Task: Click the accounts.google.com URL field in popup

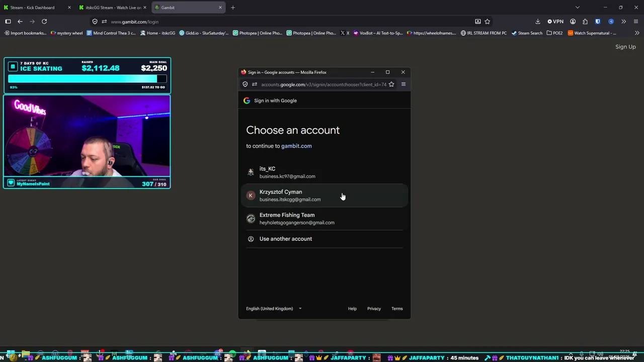Action: [x=324, y=84]
